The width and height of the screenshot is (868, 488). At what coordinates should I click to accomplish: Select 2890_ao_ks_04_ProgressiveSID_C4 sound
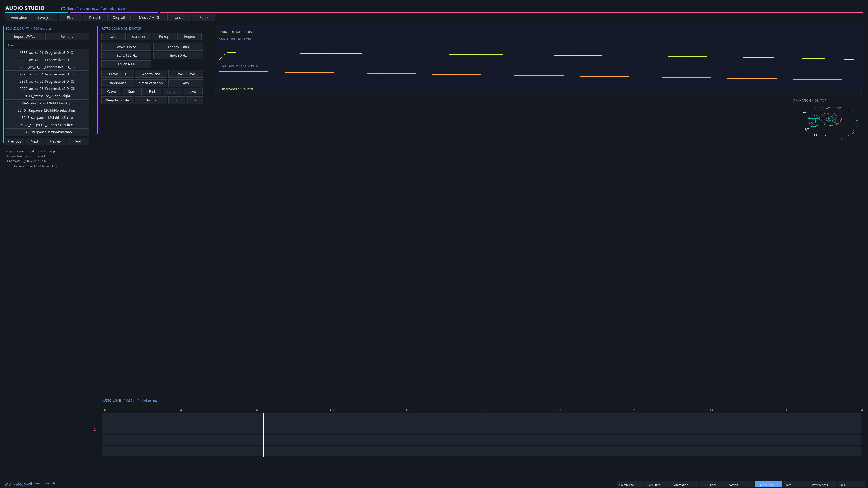click(47, 74)
